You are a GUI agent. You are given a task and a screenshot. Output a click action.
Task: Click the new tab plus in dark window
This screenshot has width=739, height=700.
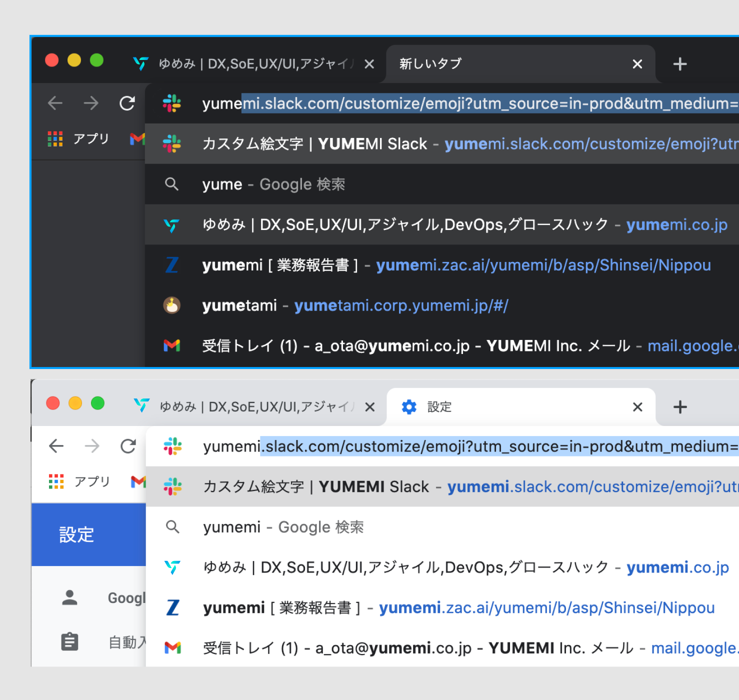click(679, 64)
